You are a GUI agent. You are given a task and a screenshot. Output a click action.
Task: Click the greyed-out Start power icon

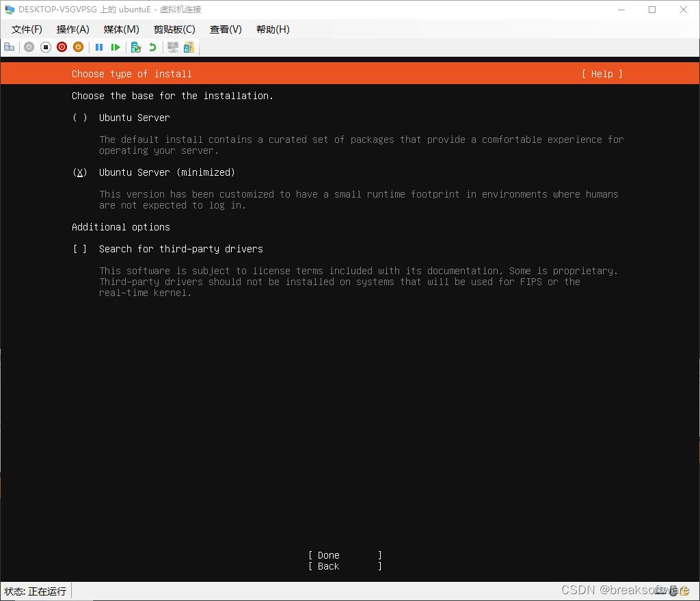click(x=29, y=47)
